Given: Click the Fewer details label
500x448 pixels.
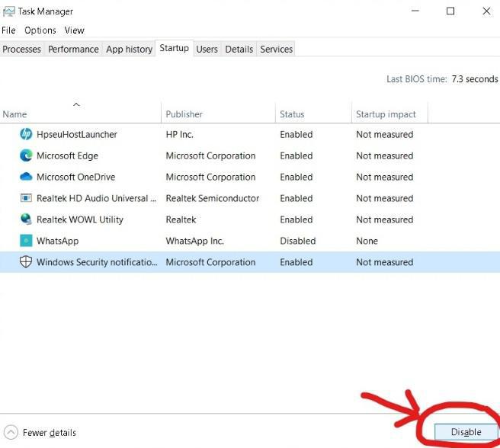Looking at the screenshot, I should (50, 432).
